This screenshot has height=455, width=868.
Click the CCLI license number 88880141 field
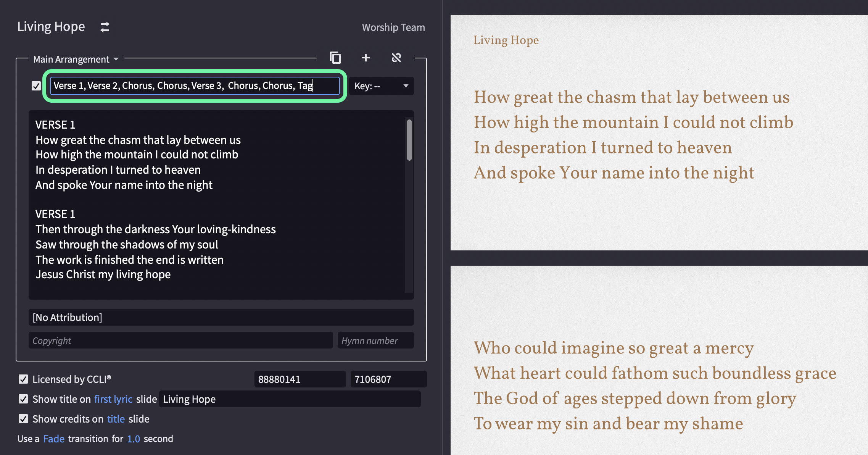[x=300, y=379]
